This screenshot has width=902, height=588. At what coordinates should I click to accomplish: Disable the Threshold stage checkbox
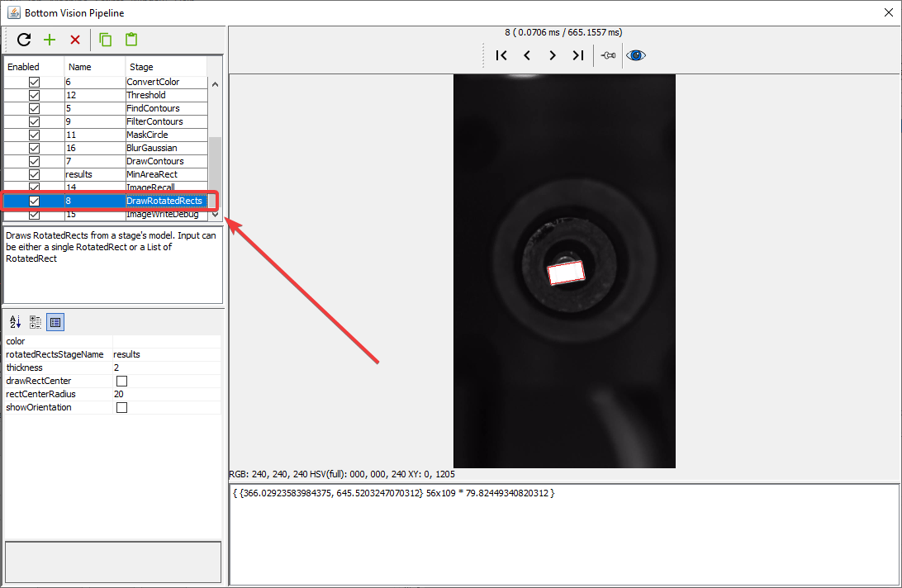(x=34, y=95)
